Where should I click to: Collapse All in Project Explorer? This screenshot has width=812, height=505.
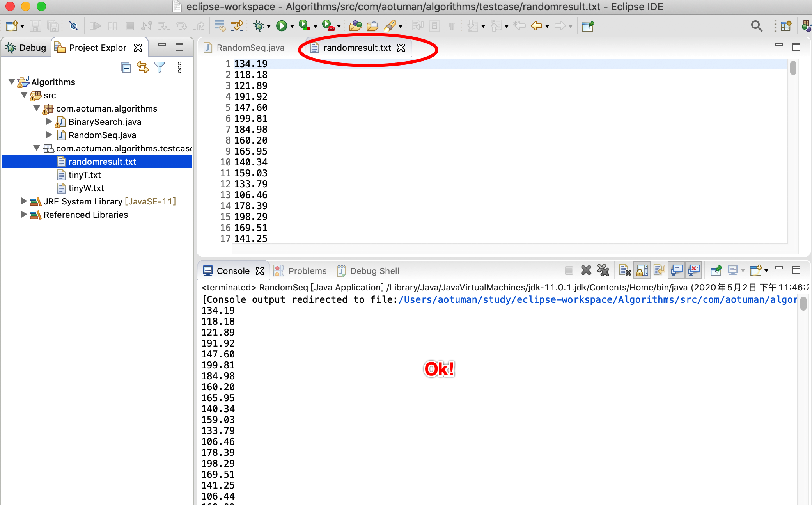[x=126, y=68]
